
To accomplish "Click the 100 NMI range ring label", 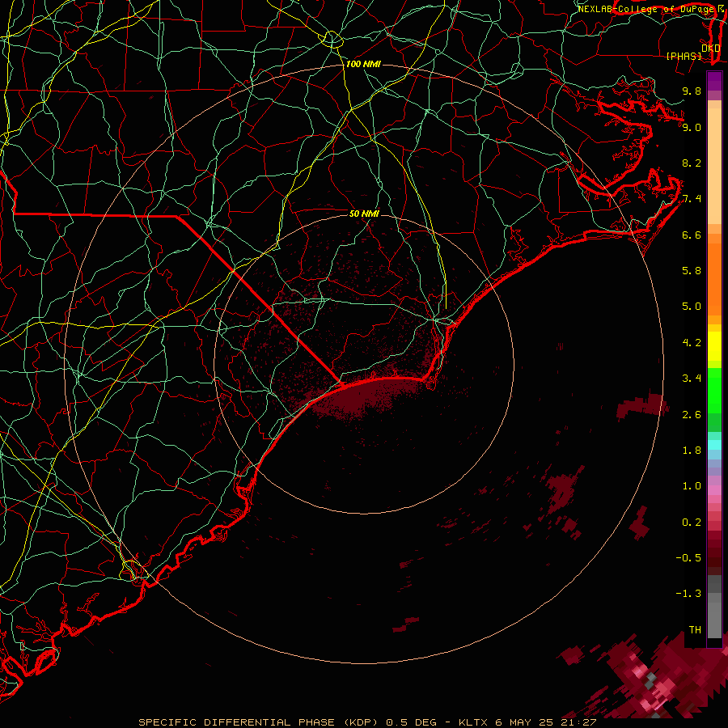I will coord(363,64).
